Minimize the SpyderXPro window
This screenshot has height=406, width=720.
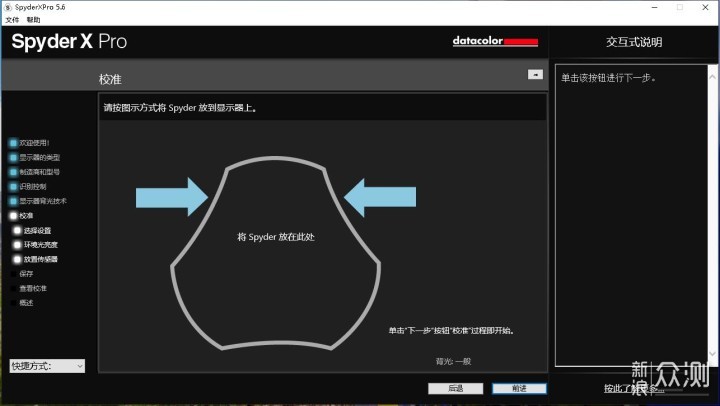pyautogui.click(x=654, y=7)
